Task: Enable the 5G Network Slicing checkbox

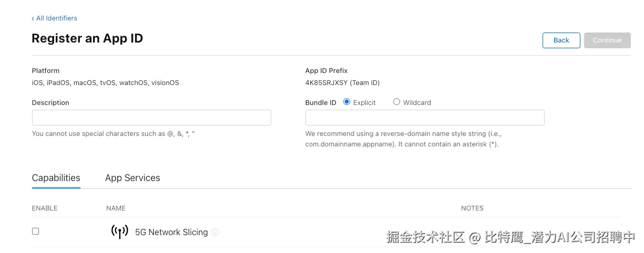Action: pyautogui.click(x=35, y=231)
